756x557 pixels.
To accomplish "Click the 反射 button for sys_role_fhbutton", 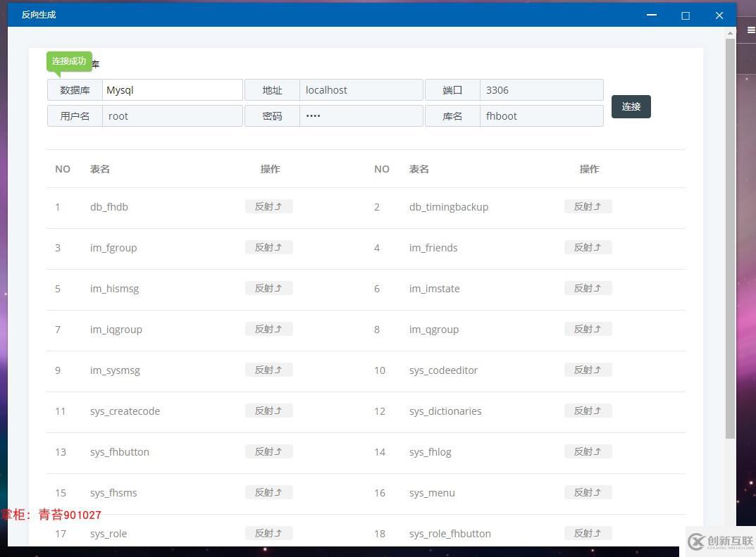I will 588,533.
